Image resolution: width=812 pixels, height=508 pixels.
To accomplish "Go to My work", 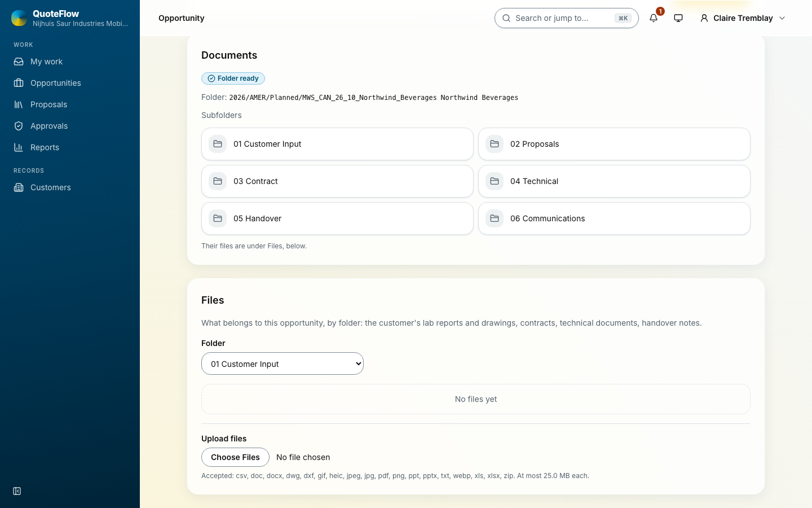I will (70, 62).
